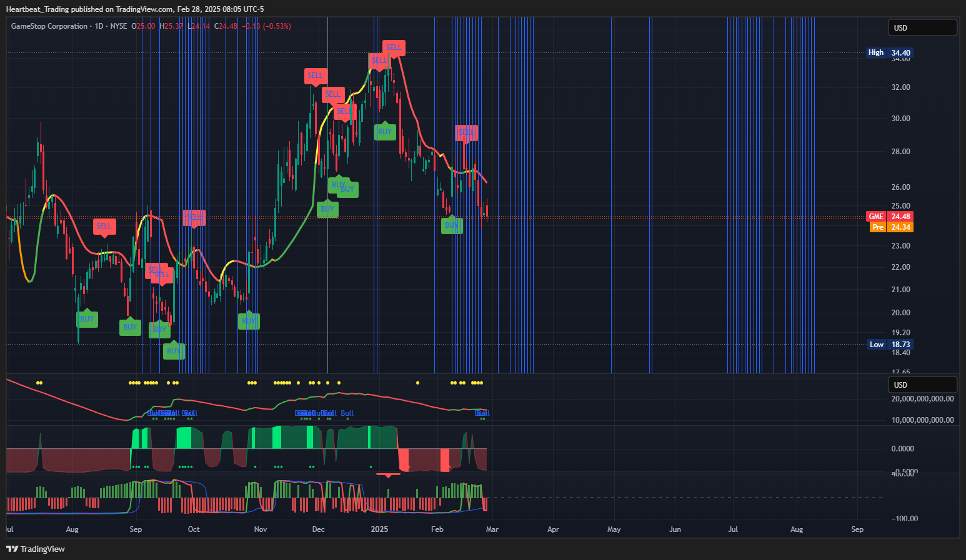Click the Apr label on the time axis
The height and width of the screenshot is (560, 966).
click(x=553, y=529)
